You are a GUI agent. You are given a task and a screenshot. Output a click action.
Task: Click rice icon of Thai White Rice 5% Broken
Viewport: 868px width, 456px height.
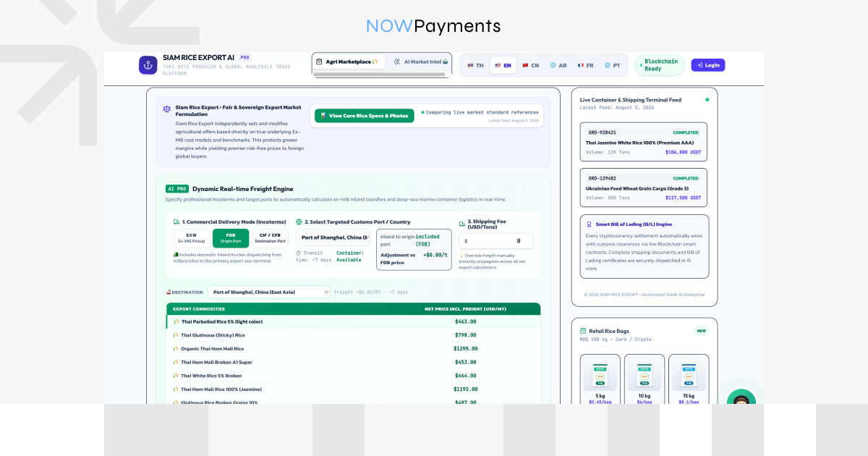point(176,376)
